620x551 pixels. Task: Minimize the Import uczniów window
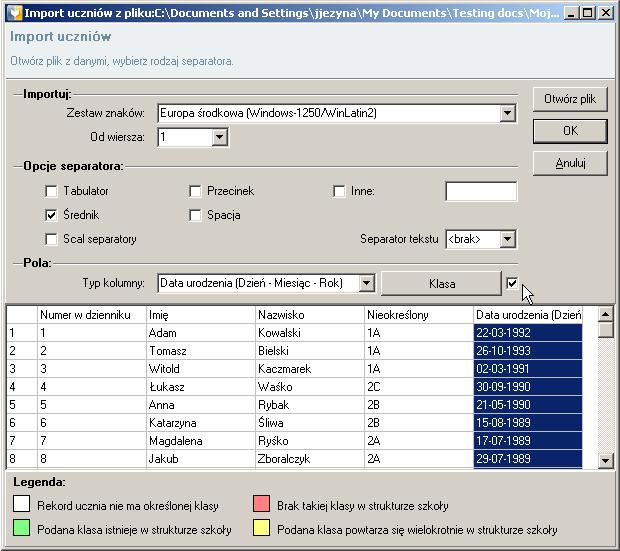click(571, 13)
